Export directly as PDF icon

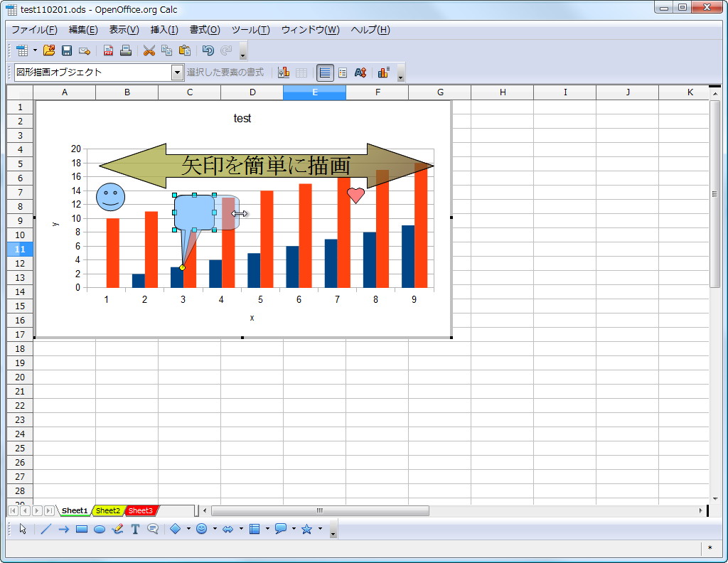(108, 50)
